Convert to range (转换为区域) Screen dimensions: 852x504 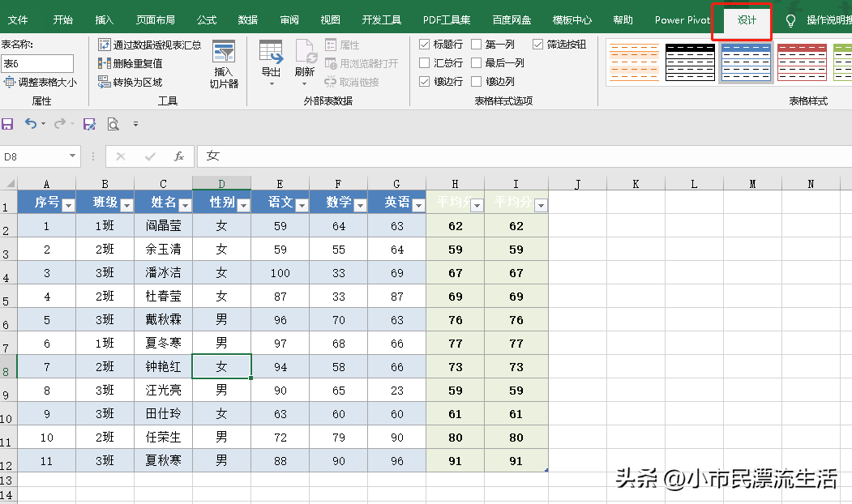tap(131, 82)
